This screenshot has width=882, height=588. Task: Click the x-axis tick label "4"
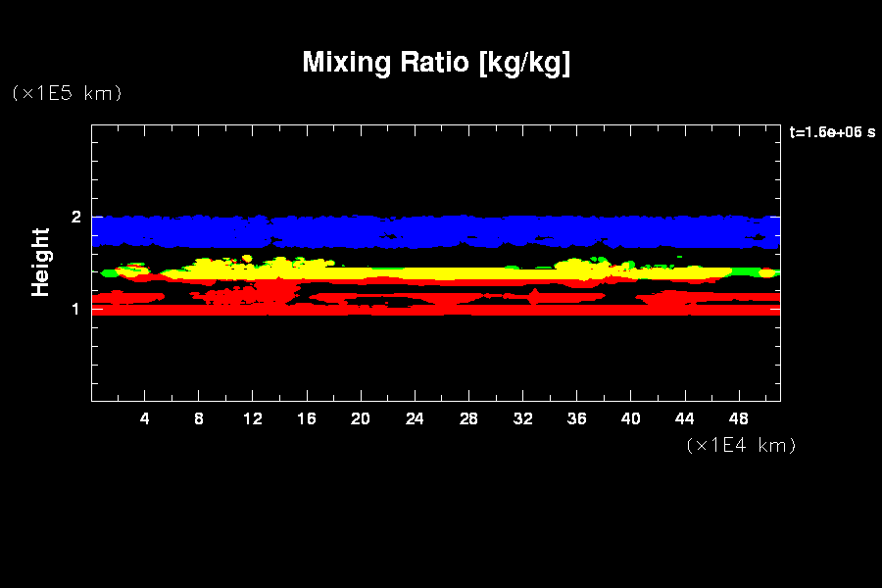click(145, 419)
